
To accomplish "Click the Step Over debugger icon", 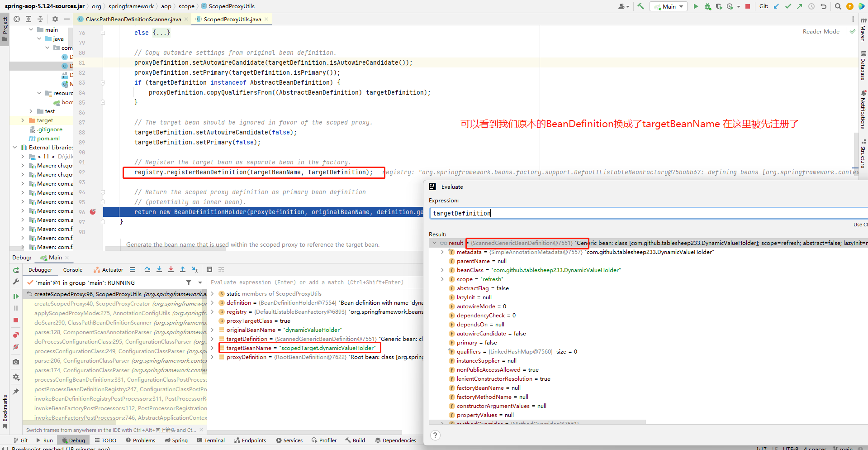I will pyautogui.click(x=147, y=269).
